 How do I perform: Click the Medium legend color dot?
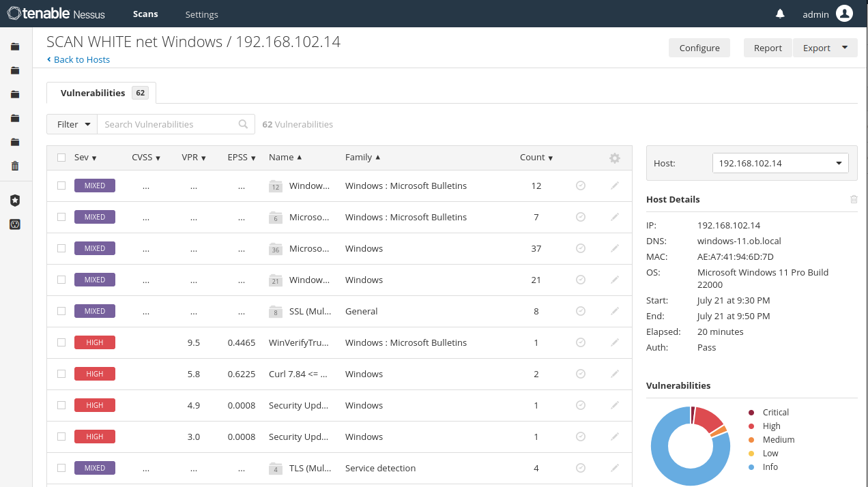[x=751, y=440]
